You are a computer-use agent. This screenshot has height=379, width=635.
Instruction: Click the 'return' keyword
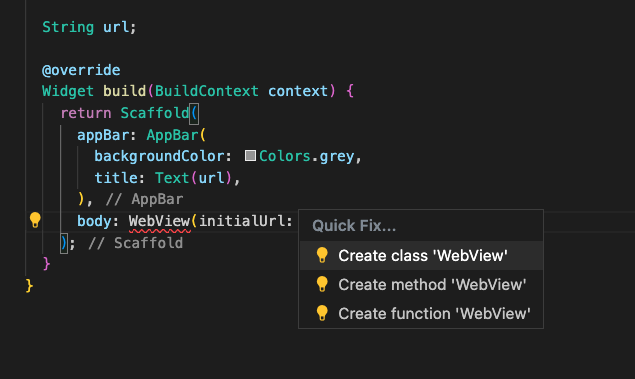pyautogui.click(x=86, y=113)
